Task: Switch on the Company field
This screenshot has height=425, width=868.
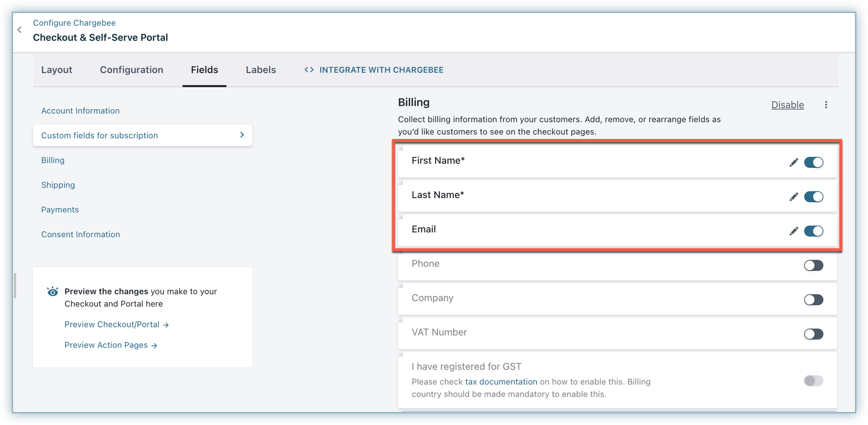Action: click(x=813, y=300)
